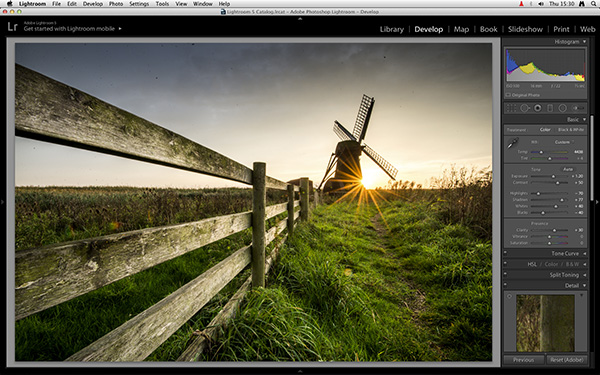Open the Help menu
The width and height of the screenshot is (600, 375).
point(224,4)
